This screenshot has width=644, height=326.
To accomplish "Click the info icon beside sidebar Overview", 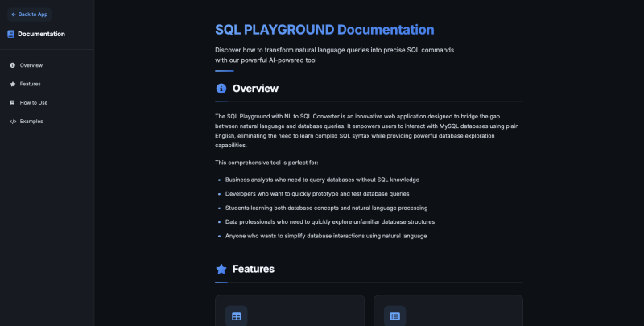I will pos(12,65).
